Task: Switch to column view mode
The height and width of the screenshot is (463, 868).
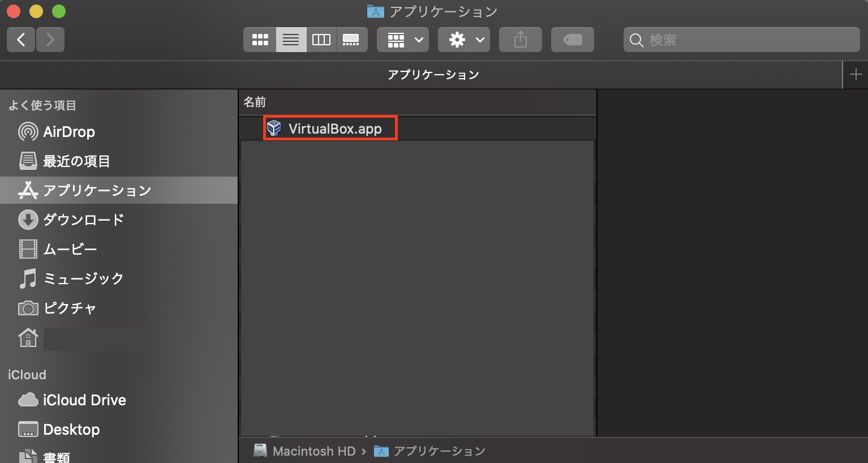Action: coord(321,40)
